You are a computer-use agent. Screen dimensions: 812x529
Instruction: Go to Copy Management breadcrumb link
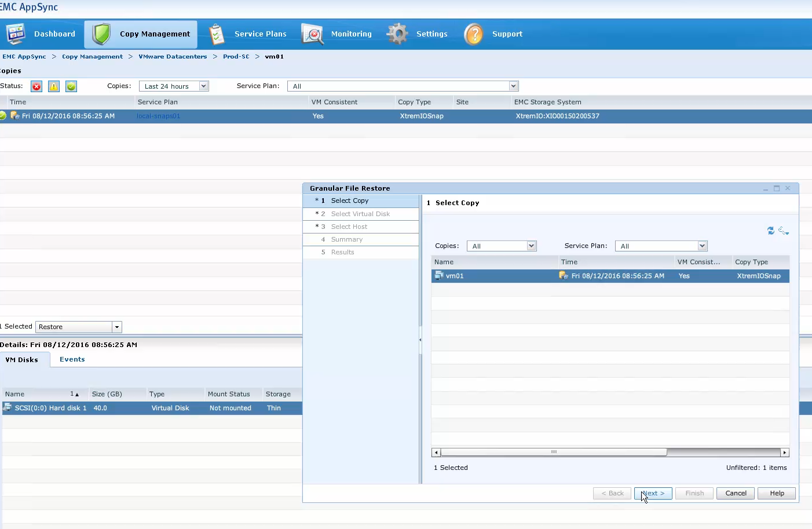click(93, 57)
